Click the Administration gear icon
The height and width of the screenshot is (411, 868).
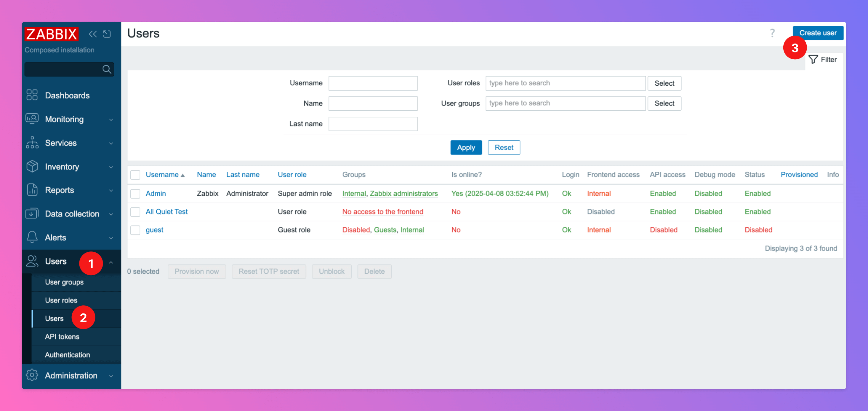click(32, 375)
